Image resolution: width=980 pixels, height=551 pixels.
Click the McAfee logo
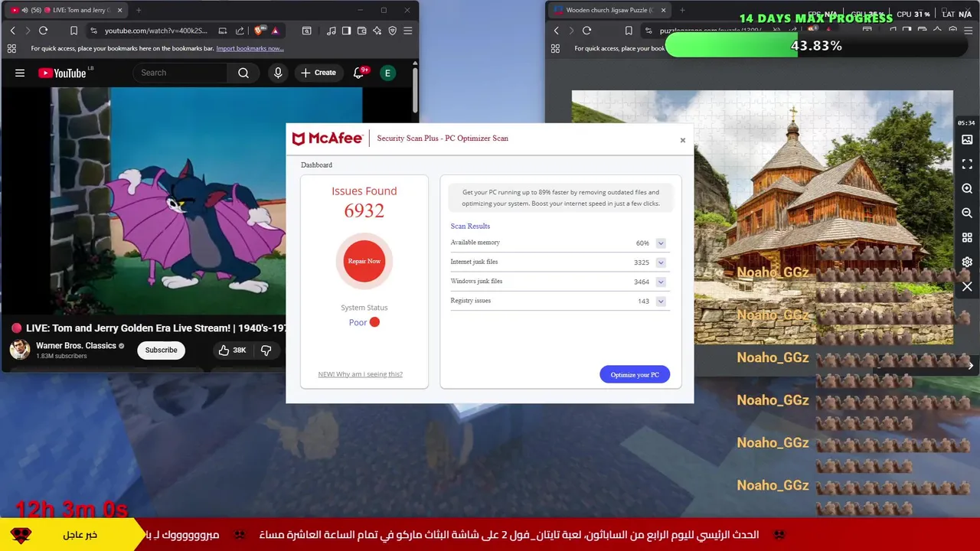[328, 139]
